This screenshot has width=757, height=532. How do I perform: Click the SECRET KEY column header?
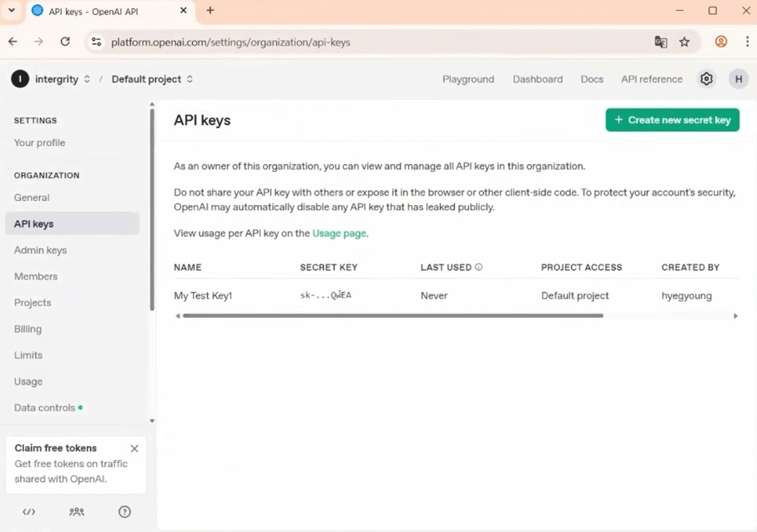(x=329, y=267)
